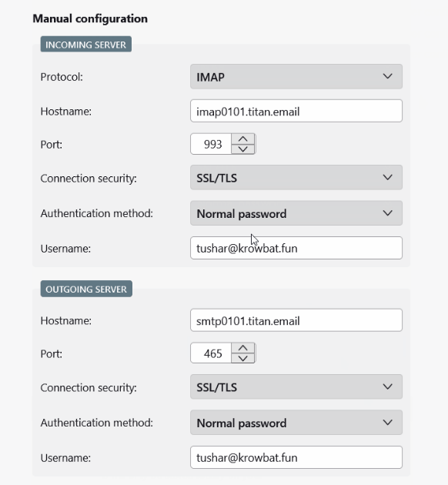This screenshot has height=485, width=448.
Task: Click the smtp0101.titan.email hostname field
Action: tap(296, 320)
